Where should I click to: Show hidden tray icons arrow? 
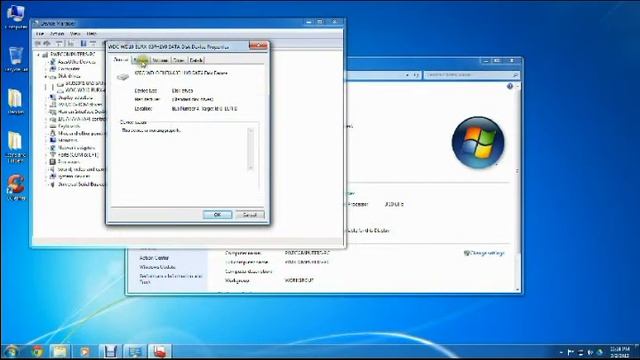(x=561, y=352)
